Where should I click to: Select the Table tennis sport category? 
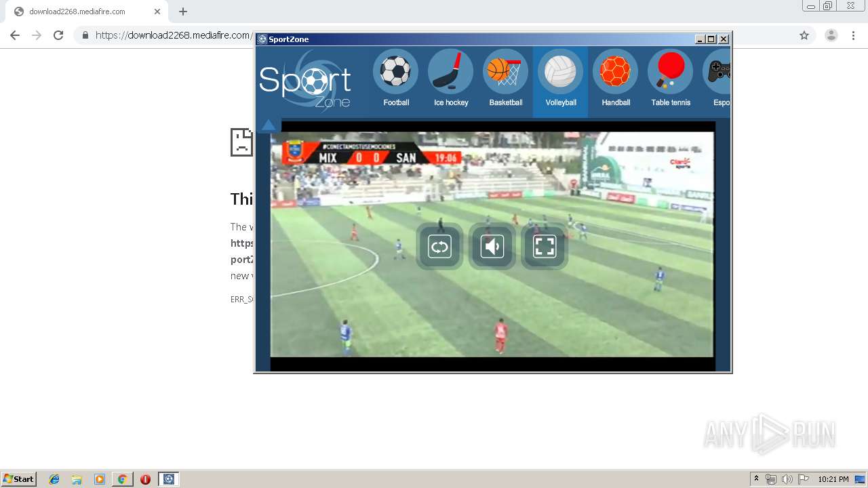pyautogui.click(x=671, y=79)
